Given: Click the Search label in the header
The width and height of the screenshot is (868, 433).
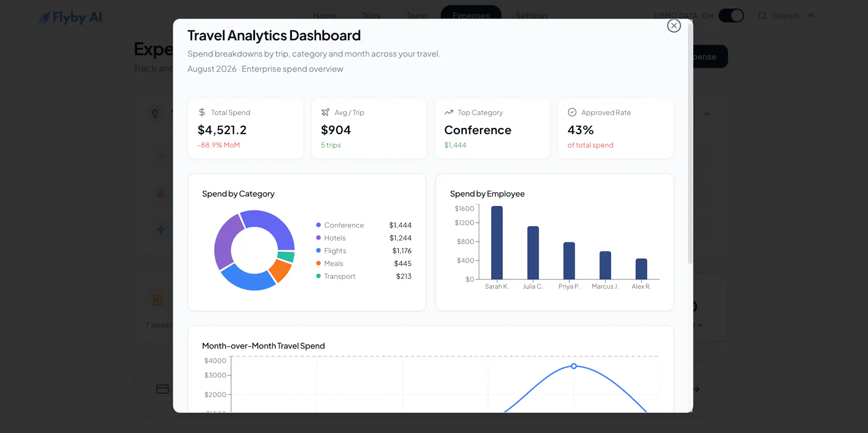Looking at the screenshot, I should (785, 16).
